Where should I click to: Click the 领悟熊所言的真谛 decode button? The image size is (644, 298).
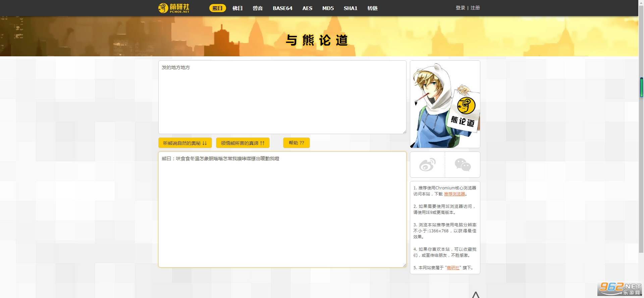(x=243, y=143)
